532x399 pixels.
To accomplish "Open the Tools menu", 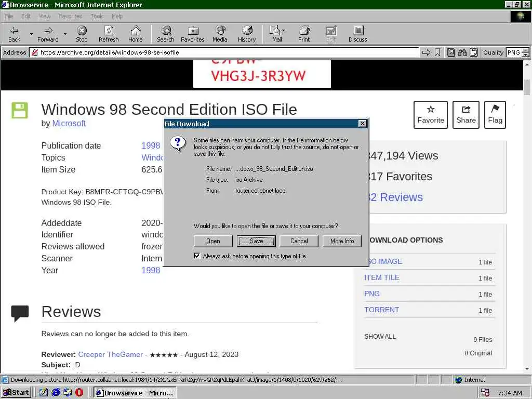I will [97, 16].
